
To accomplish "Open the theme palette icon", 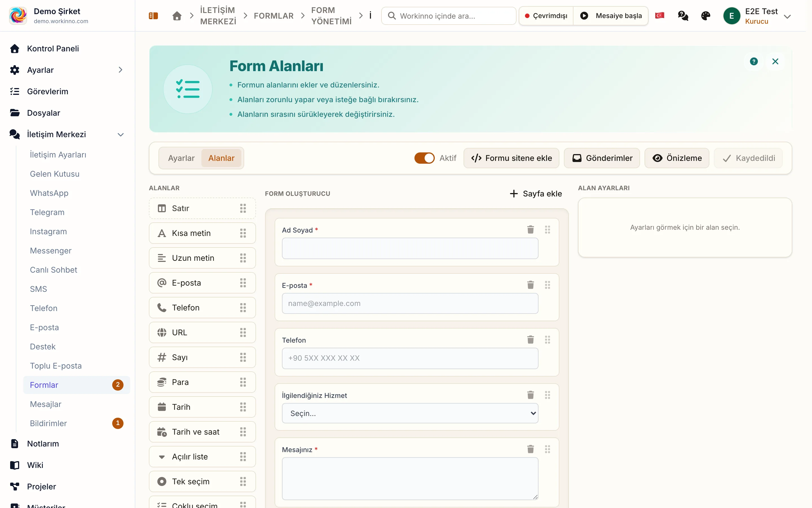I will [706, 16].
